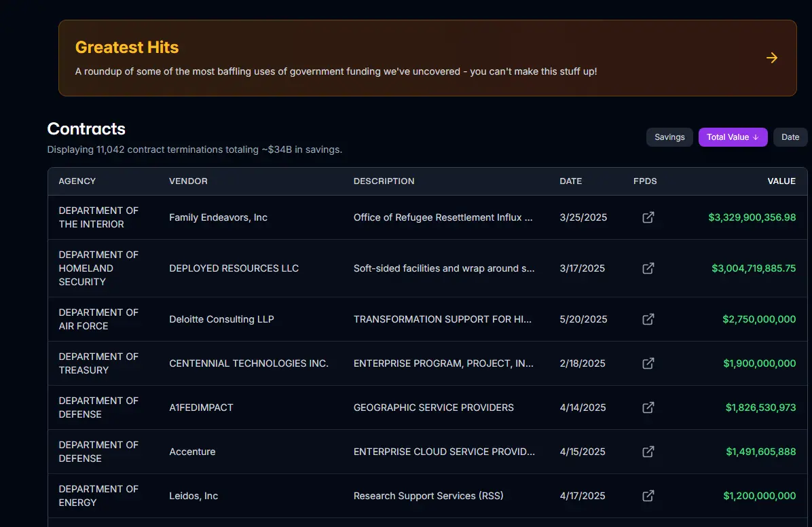Sort contracts by Savings
The width and height of the screenshot is (812, 527).
click(x=669, y=137)
